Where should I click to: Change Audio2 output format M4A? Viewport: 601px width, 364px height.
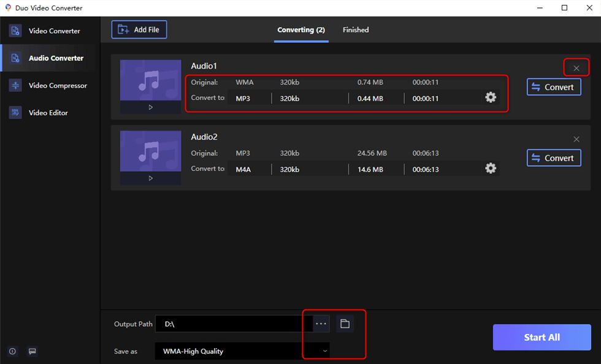click(x=243, y=169)
